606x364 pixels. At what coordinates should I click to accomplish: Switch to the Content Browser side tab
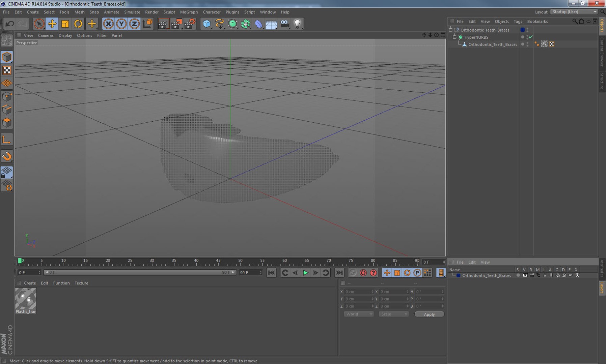click(x=602, y=51)
